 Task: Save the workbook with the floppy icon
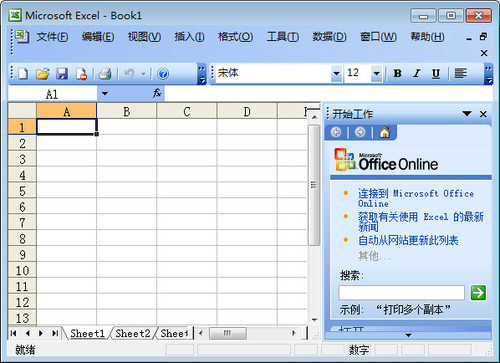click(62, 74)
